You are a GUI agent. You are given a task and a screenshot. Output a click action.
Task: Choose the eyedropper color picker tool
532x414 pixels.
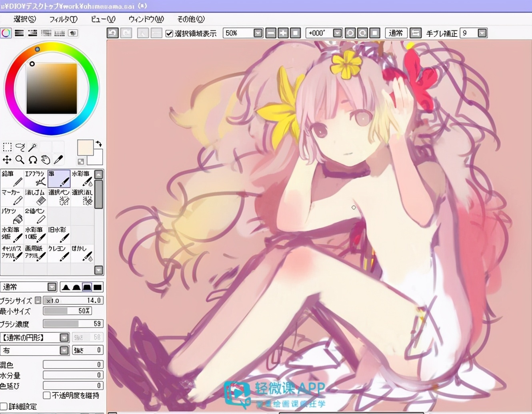pos(58,160)
